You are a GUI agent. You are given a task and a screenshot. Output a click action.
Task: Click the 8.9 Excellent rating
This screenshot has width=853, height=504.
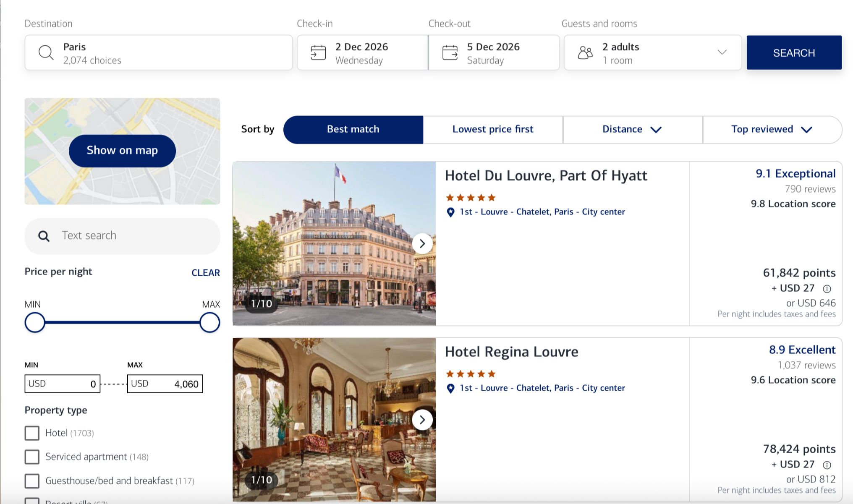802,350
